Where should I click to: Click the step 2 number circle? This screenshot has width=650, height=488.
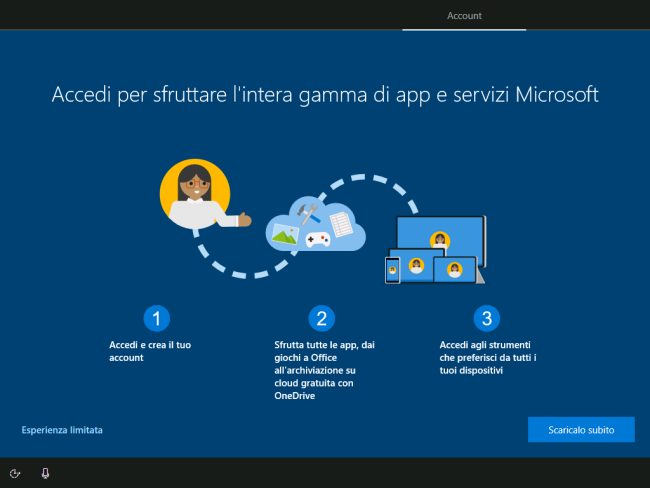(x=321, y=318)
